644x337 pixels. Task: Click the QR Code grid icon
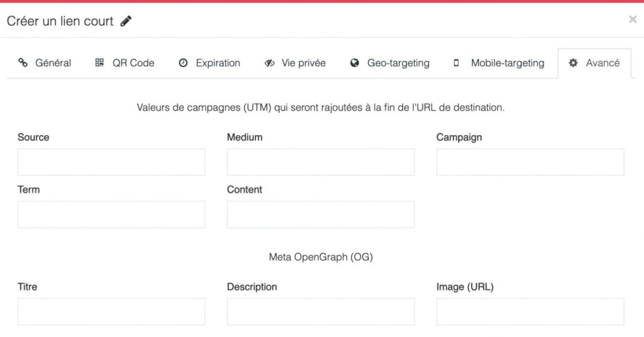pos(99,63)
